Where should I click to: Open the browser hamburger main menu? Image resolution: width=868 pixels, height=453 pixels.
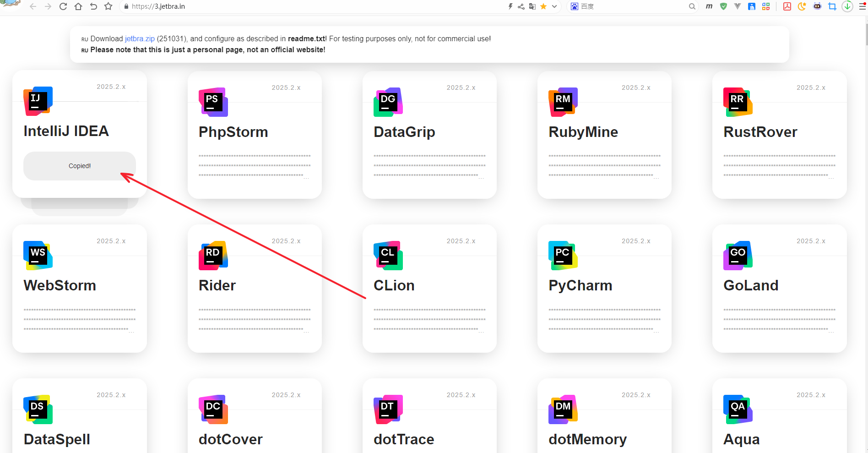click(862, 6)
